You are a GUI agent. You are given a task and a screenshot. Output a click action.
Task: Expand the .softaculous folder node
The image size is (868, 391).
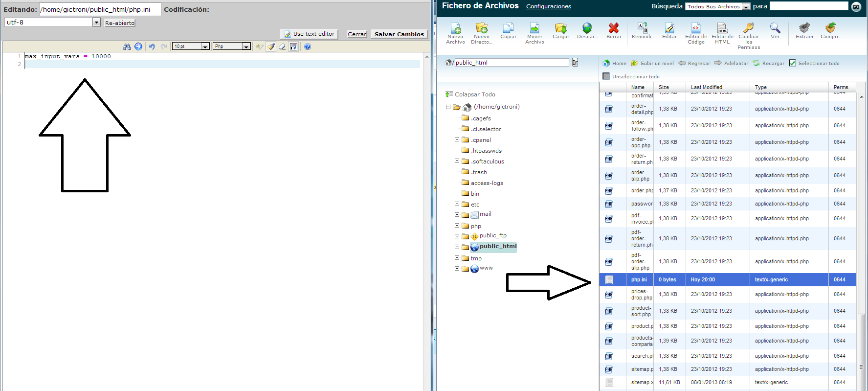457,161
